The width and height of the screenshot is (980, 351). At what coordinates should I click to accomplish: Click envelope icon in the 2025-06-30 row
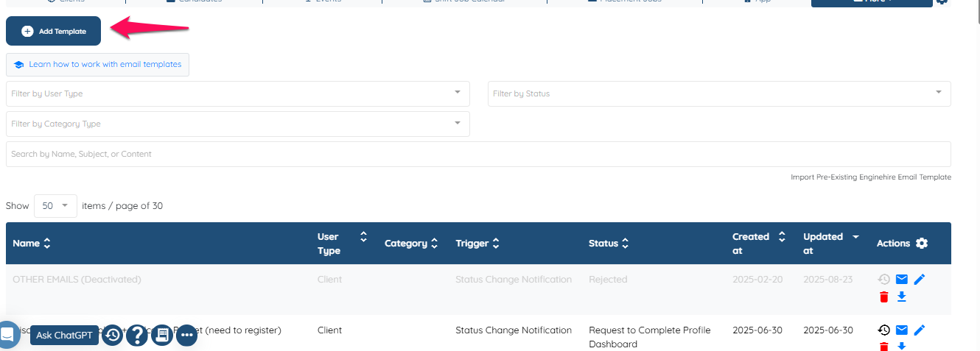[x=902, y=330]
